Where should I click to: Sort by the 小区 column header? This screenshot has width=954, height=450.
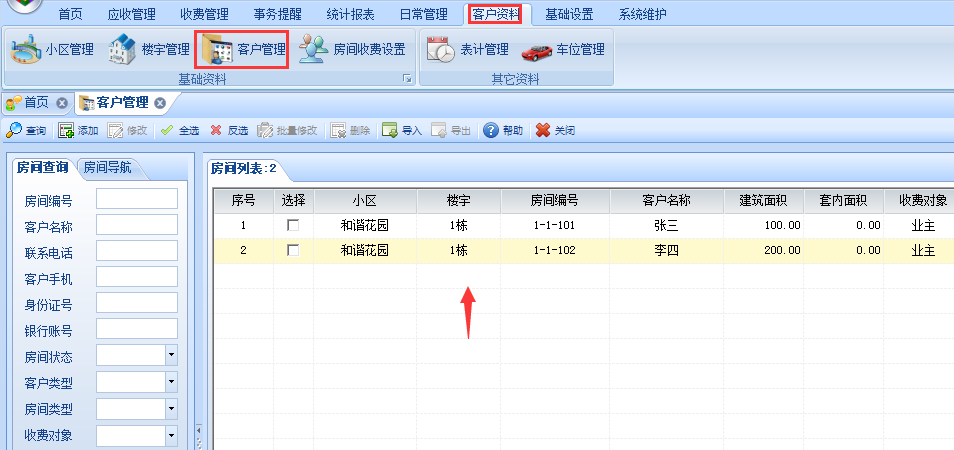(365, 201)
